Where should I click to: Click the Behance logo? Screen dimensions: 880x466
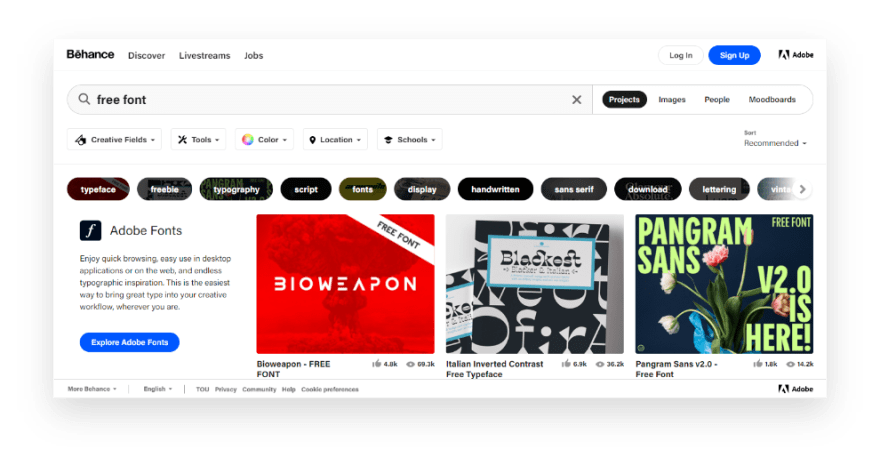tap(90, 54)
